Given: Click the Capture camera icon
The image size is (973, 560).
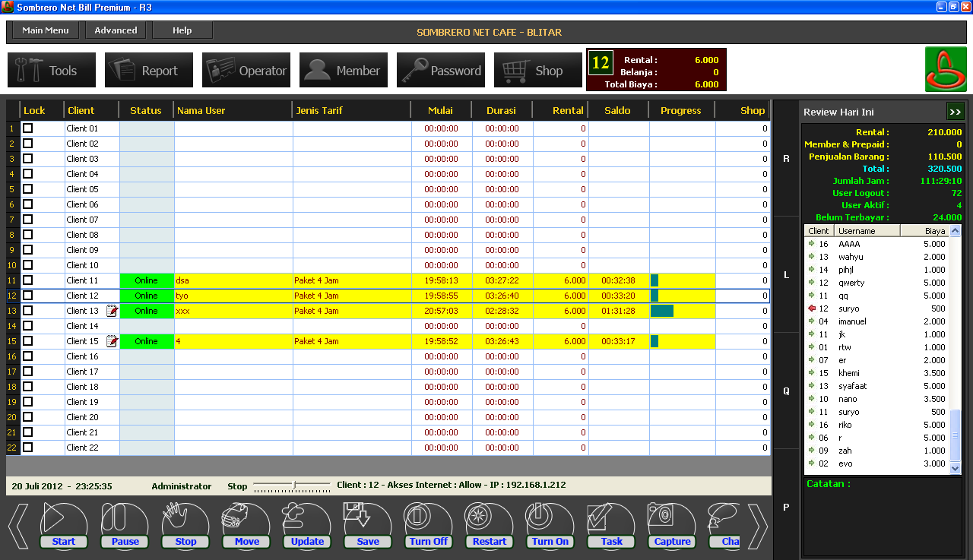Looking at the screenshot, I should tap(672, 526).
